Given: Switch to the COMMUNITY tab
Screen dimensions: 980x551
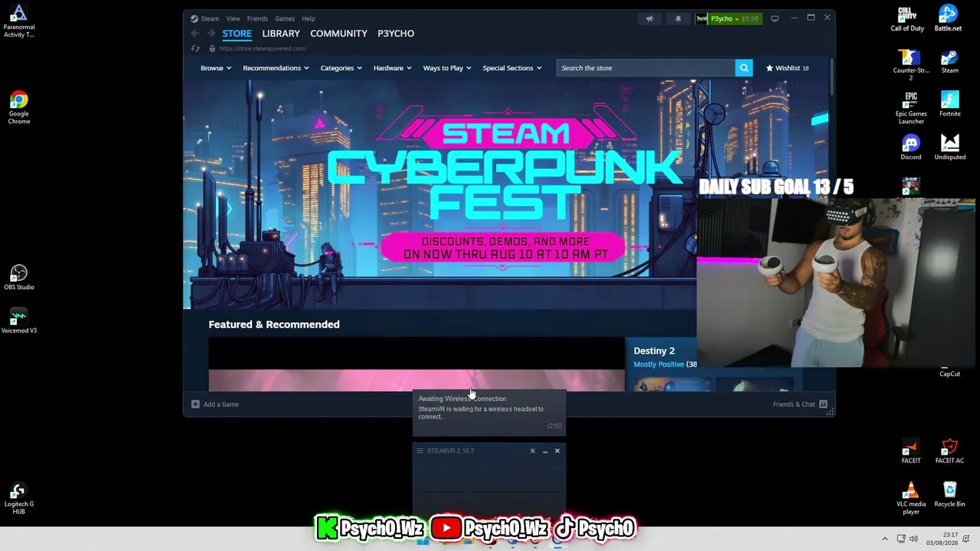Looking at the screenshot, I should [x=338, y=34].
